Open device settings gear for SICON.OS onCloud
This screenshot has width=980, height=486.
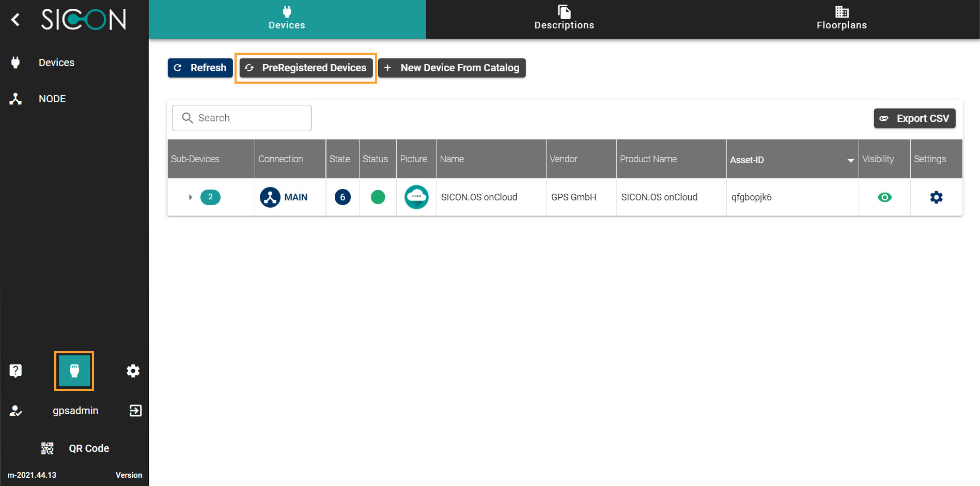pyautogui.click(x=936, y=197)
